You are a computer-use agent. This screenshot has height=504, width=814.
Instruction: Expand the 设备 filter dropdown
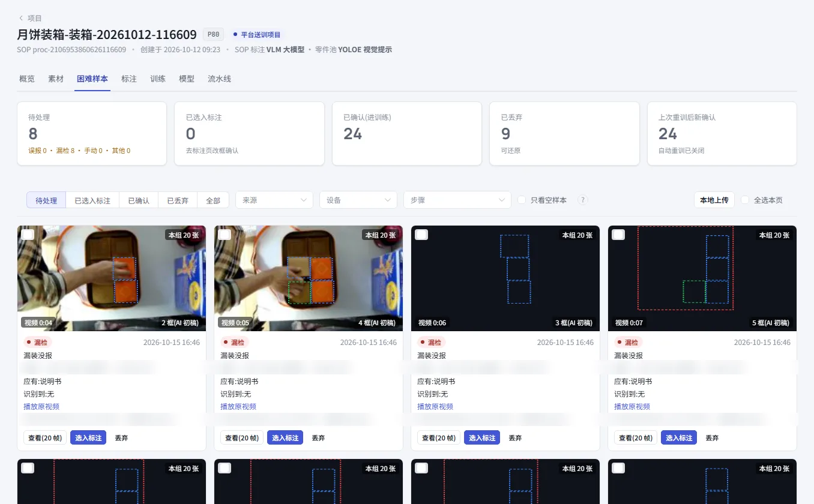tap(358, 200)
